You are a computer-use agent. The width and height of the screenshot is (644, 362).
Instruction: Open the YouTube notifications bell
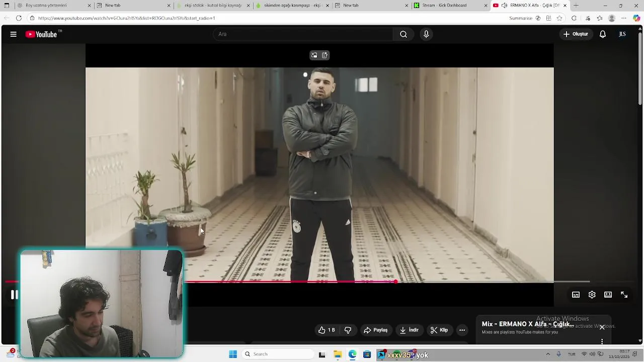[602, 34]
